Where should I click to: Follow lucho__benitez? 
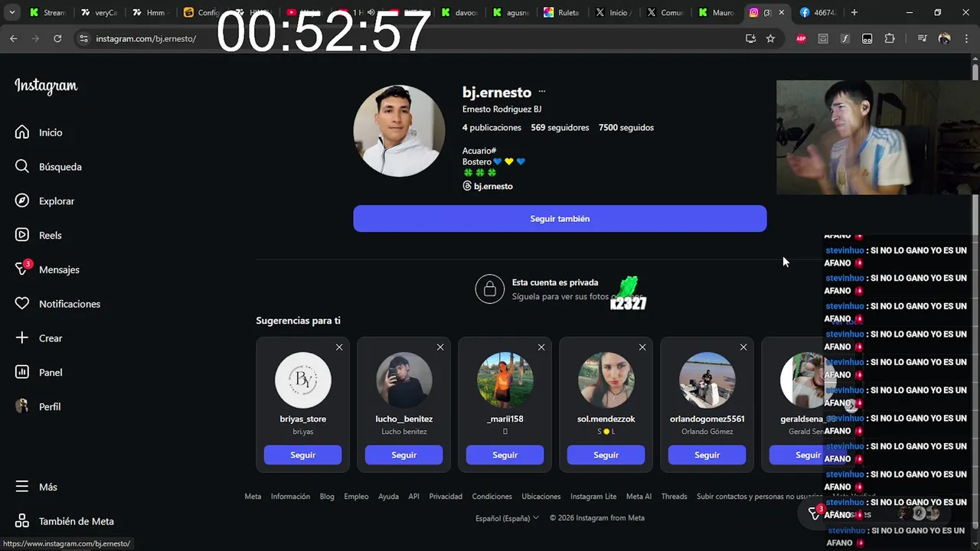(x=404, y=455)
